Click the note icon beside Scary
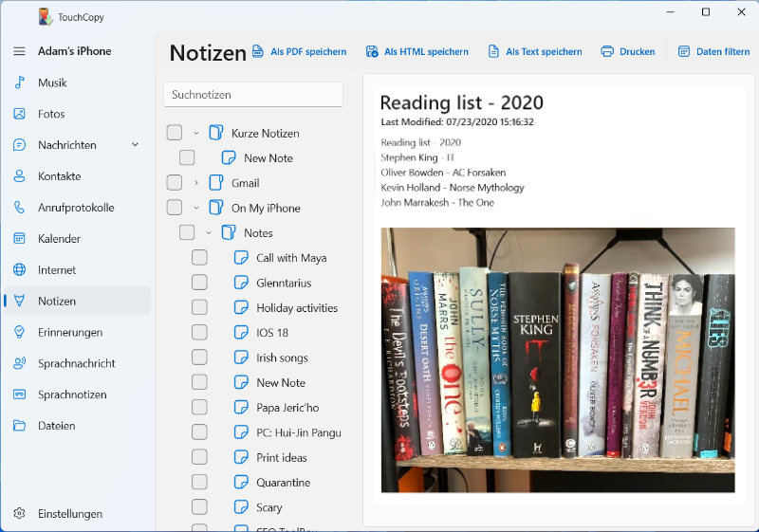This screenshot has width=759, height=532. coord(241,506)
